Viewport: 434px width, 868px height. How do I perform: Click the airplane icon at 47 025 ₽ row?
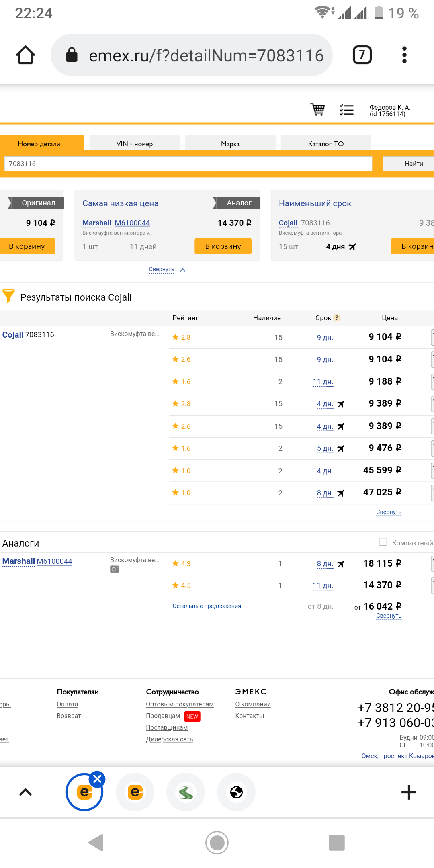pos(341,493)
